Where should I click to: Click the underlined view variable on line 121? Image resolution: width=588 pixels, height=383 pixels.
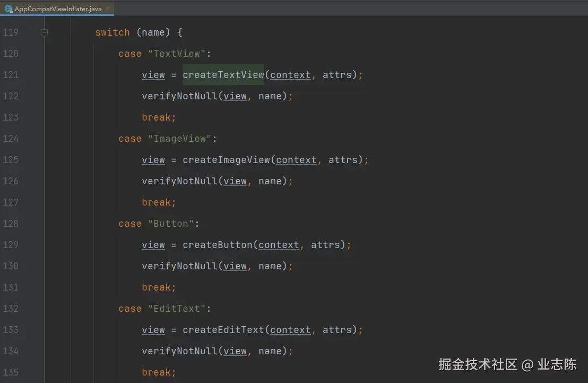[x=153, y=75]
